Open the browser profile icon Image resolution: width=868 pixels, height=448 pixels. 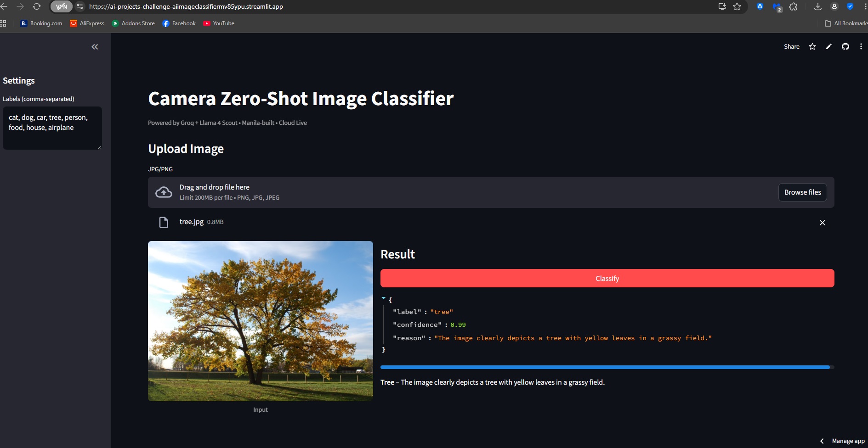pyautogui.click(x=834, y=6)
